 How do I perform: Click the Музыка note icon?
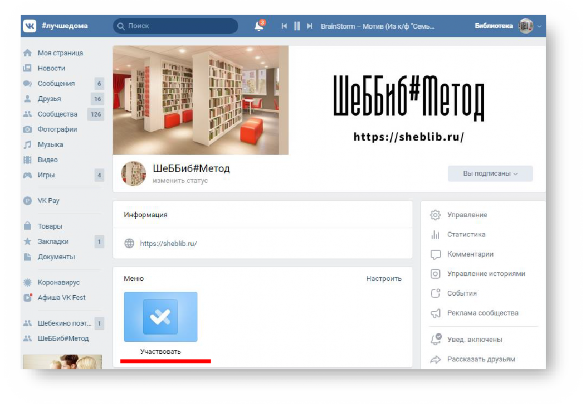tap(27, 145)
